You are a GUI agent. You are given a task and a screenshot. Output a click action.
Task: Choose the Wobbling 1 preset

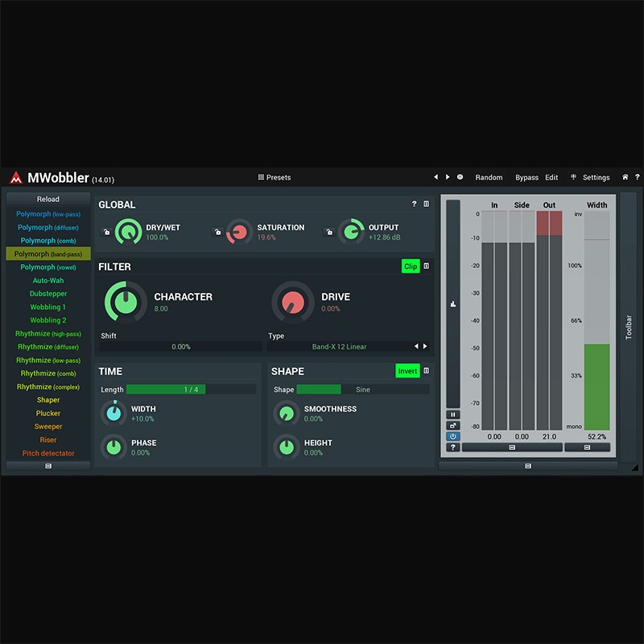pyautogui.click(x=48, y=307)
